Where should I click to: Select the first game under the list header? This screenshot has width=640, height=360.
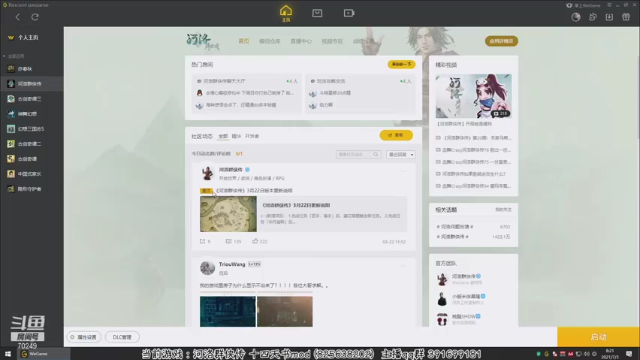32,69
